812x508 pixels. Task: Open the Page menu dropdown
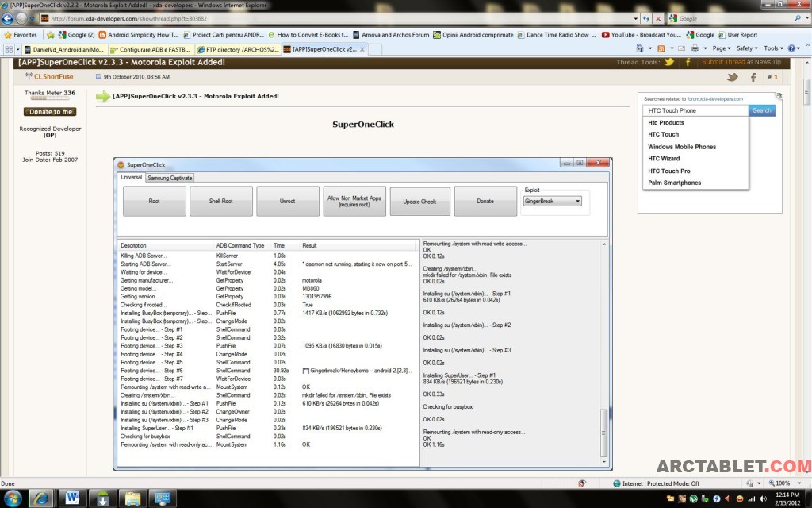[x=722, y=48]
